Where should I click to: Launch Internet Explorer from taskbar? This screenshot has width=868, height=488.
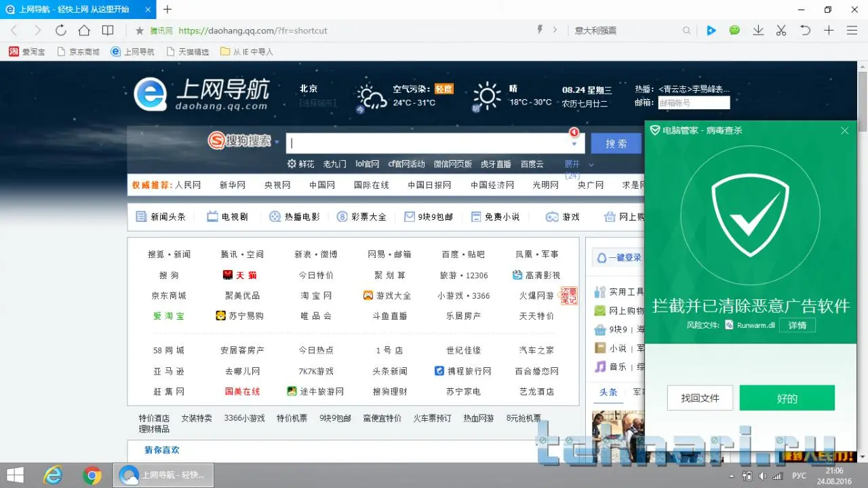53,475
